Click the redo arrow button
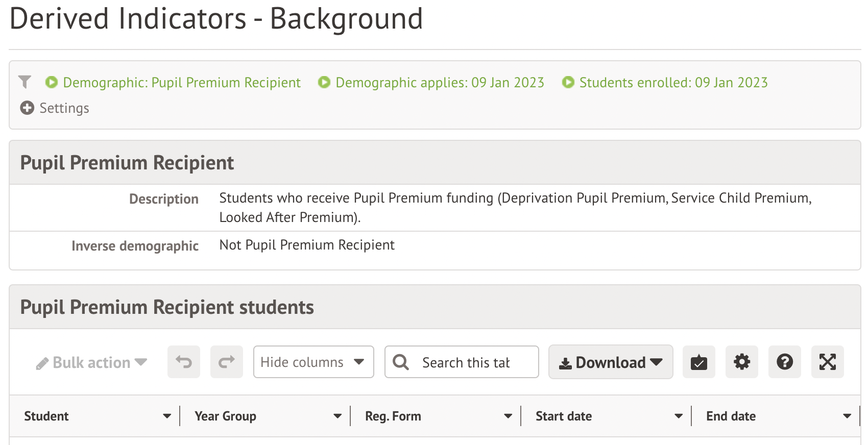 (227, 362)
